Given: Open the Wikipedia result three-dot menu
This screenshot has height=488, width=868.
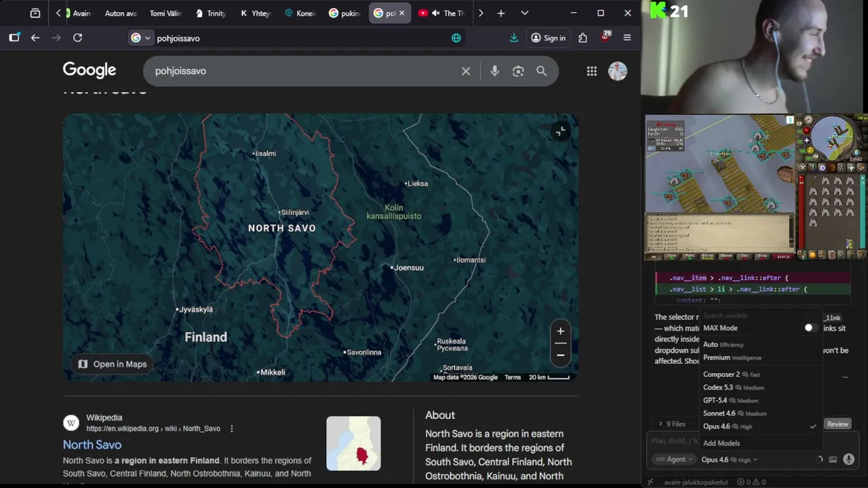Looking at the screenshot, I should tap(231, 428).
